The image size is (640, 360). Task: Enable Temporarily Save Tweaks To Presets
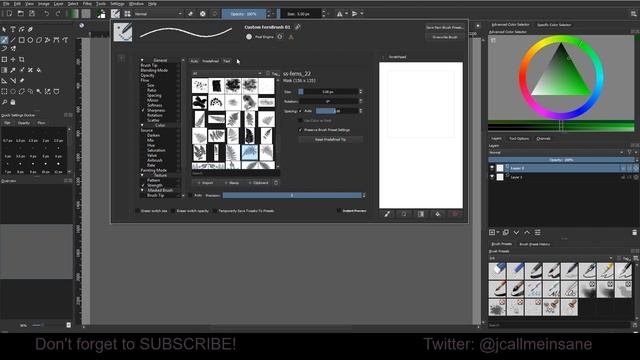click(x=215, y=211)
